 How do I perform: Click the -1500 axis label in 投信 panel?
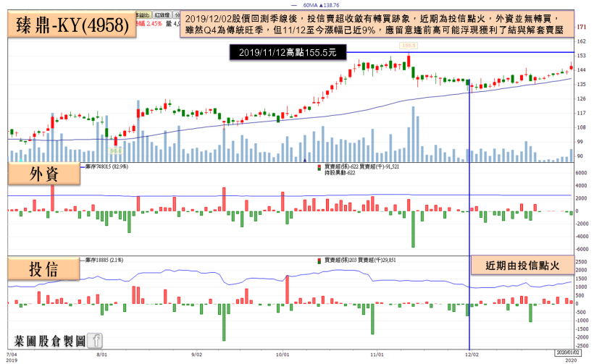pyautogui.click(x=580, y=329)
